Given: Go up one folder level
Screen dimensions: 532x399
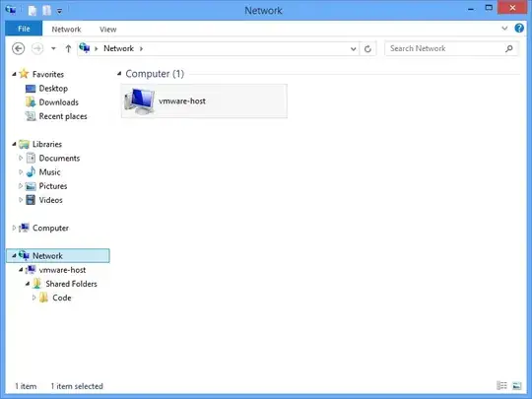Looking at the screenshot, I should (x=68, y=48).
